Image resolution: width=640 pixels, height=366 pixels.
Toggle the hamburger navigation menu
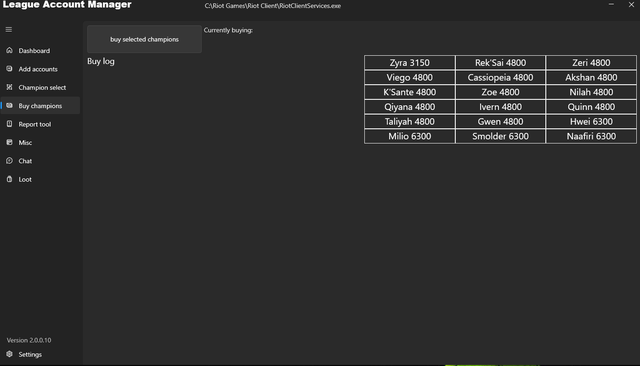tap(9, 29)
